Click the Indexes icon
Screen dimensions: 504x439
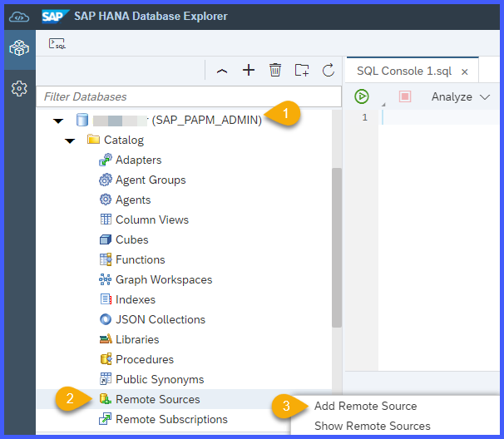pyautogui.click(x=106, y=299)
